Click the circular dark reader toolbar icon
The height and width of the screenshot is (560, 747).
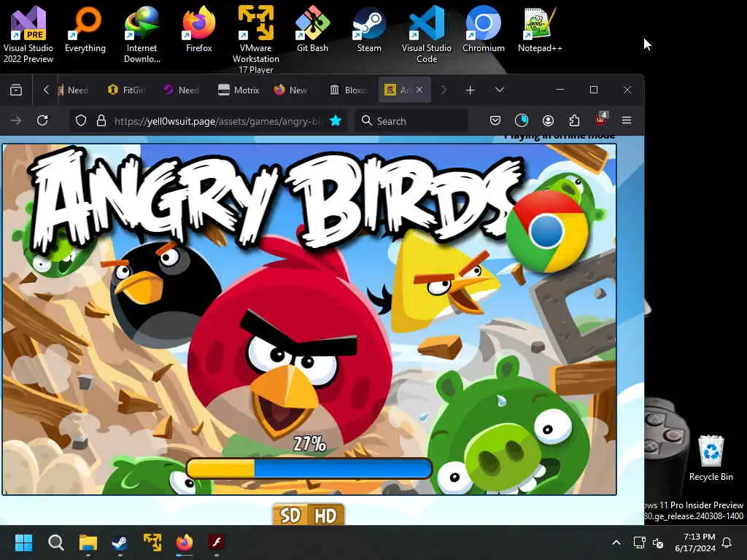[x=522, y=121]
